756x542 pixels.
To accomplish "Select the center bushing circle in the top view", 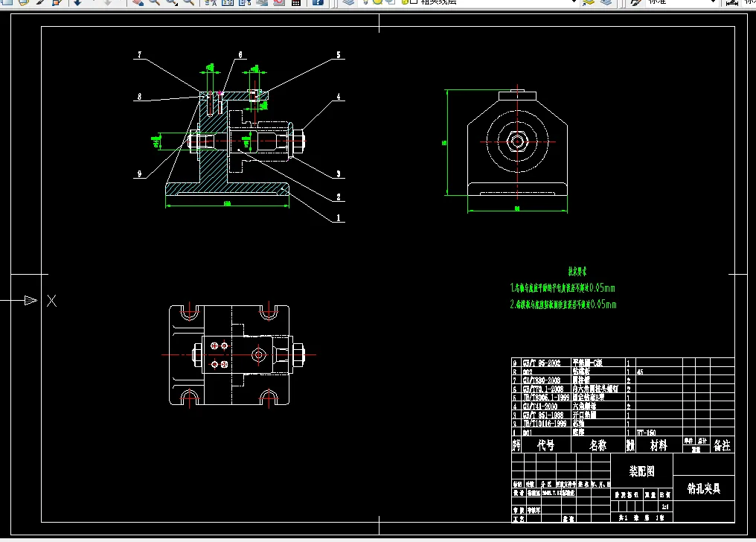I will (x=259, y=355).
